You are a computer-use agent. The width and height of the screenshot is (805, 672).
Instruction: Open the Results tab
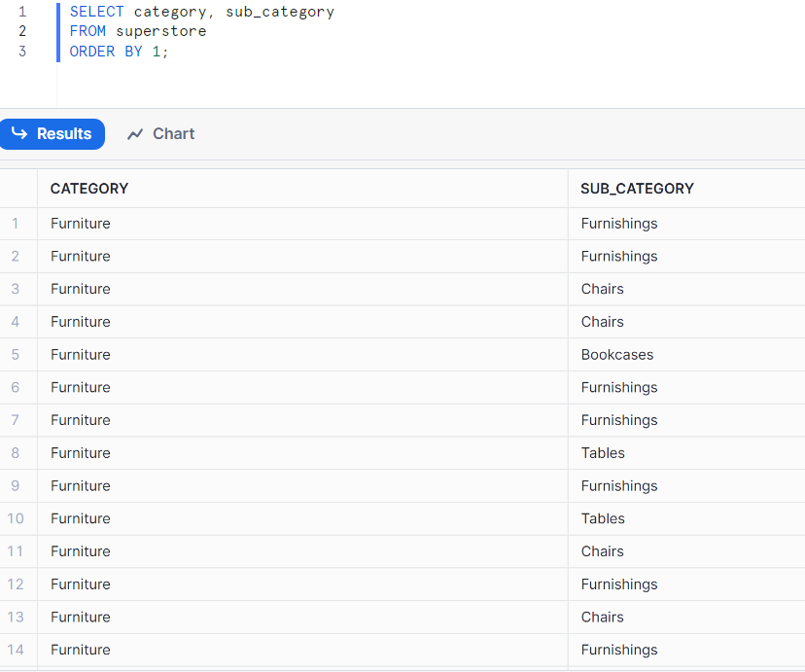52,134
